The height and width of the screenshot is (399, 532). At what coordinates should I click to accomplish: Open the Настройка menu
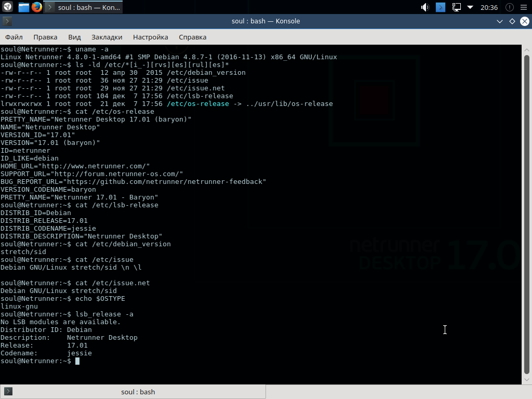(x=150, y=37)
